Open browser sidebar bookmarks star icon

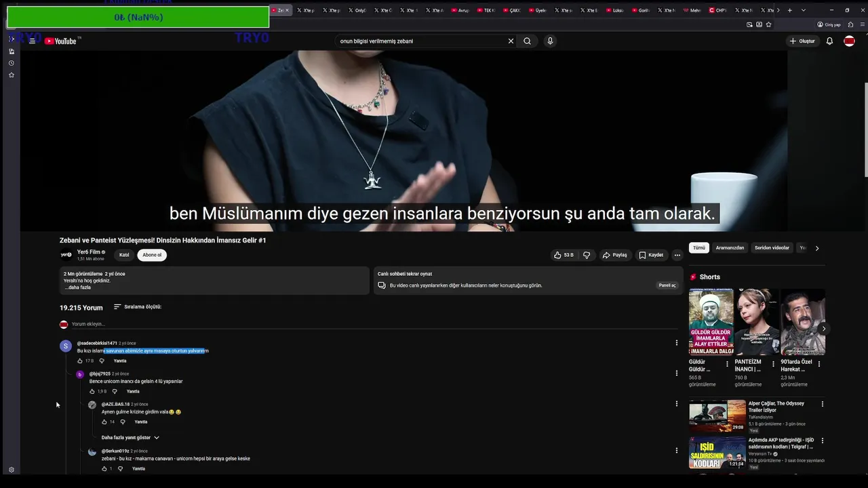pos(12,75)
